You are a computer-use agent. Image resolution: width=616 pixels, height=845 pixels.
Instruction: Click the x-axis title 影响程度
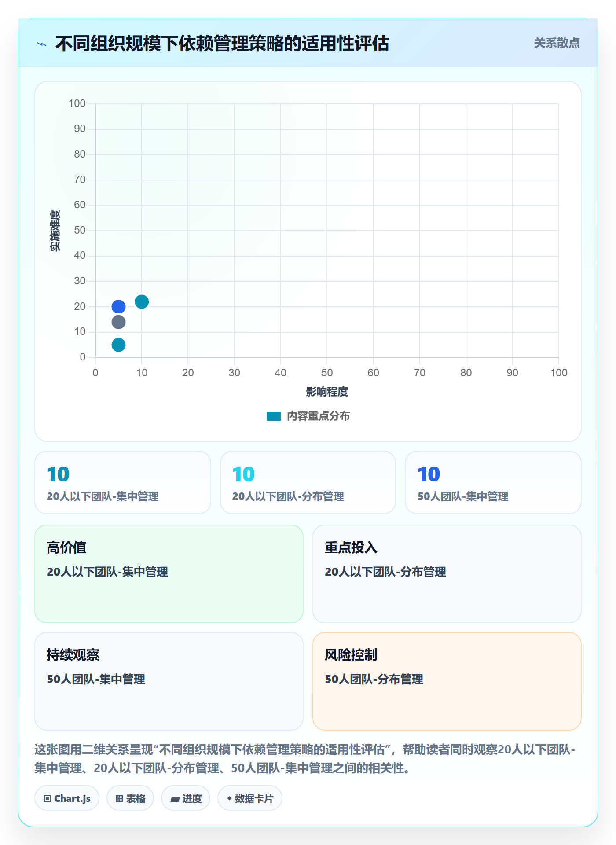[x=327, y=392]
